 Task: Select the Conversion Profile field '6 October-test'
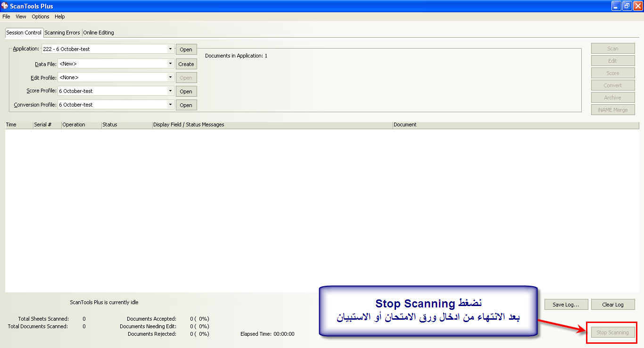116,105
